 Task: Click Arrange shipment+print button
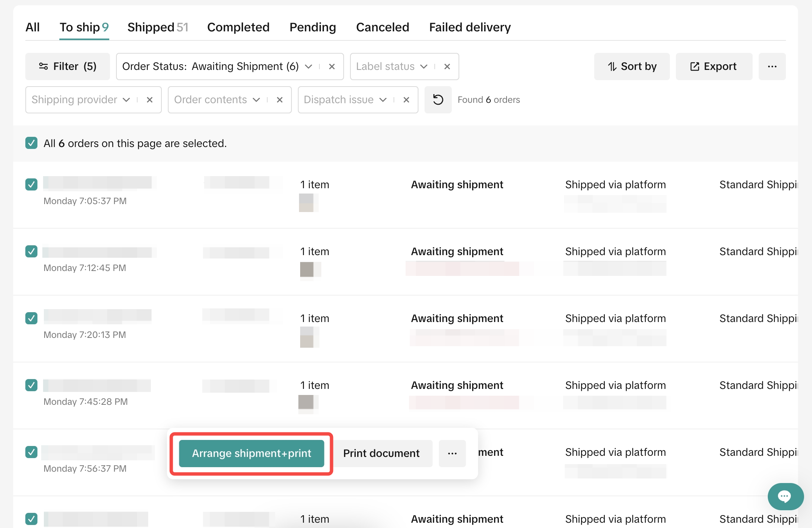251,453
